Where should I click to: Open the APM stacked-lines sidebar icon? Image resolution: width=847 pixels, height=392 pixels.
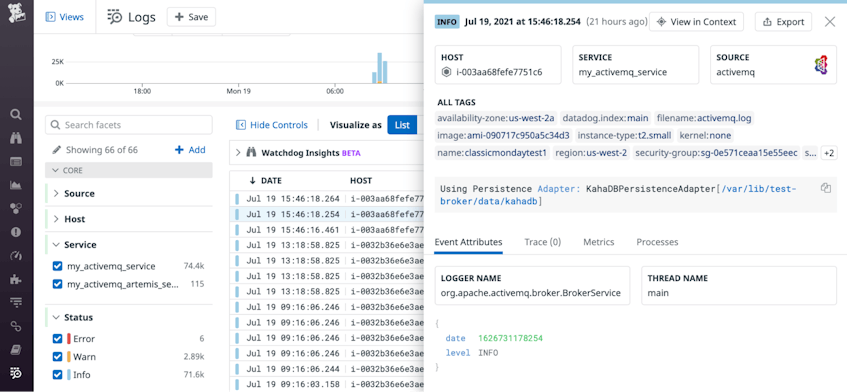click(16, 302)
